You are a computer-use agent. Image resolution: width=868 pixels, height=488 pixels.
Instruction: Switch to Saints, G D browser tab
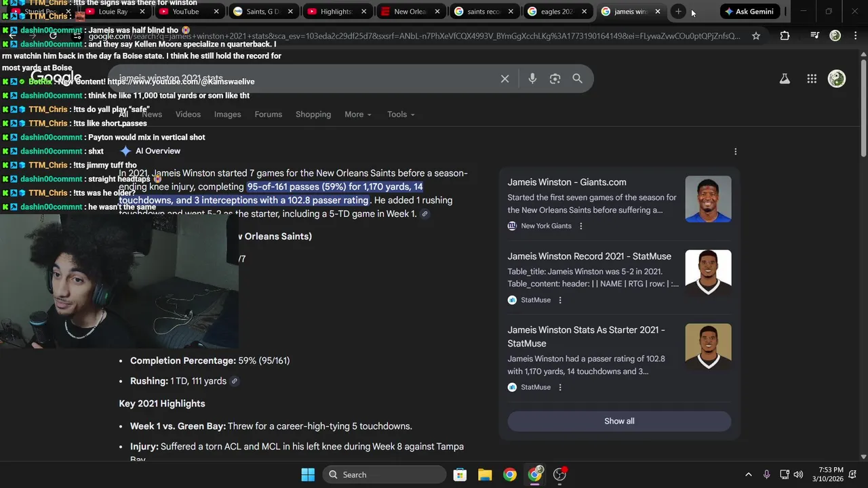pyautogui.click(x=261, y=12)
